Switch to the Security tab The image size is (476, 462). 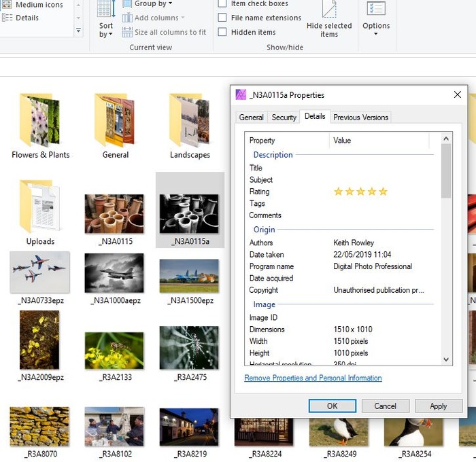284,118
